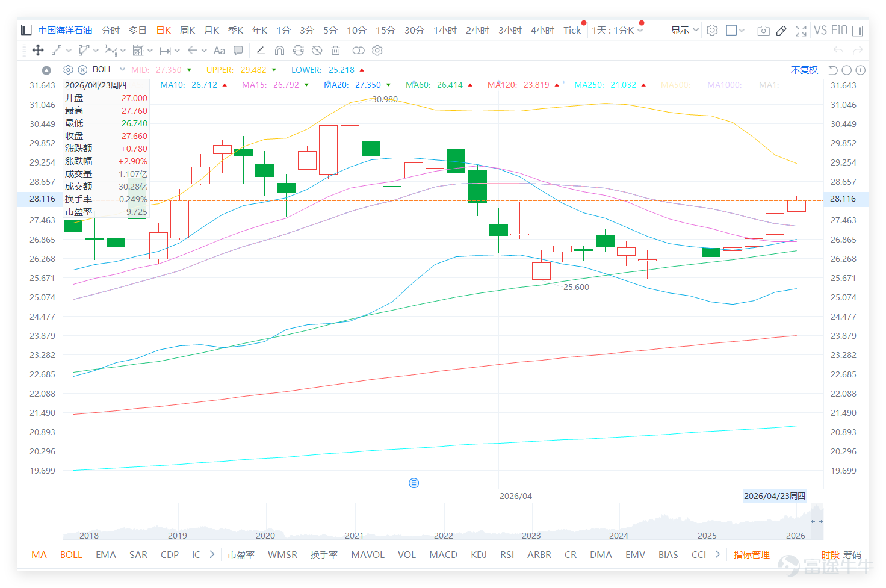Screen dimensions: 886x588
Task: Click the 筹码 chip distribution button
Action: [x=852, y=554]
